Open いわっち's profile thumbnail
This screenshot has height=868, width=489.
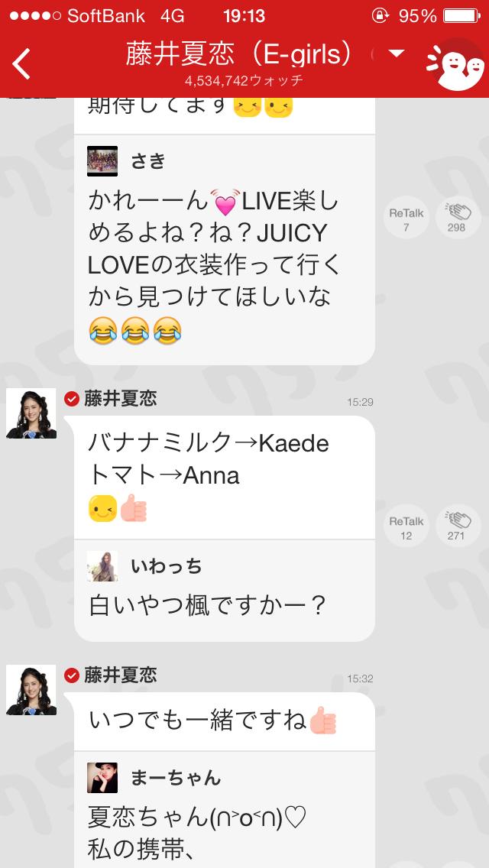click(102, 566)
